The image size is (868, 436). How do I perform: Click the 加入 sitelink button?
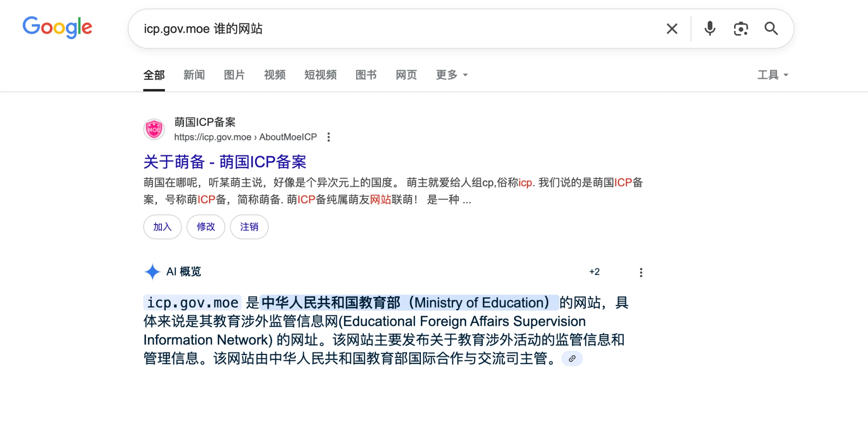[x=162, y=227]
